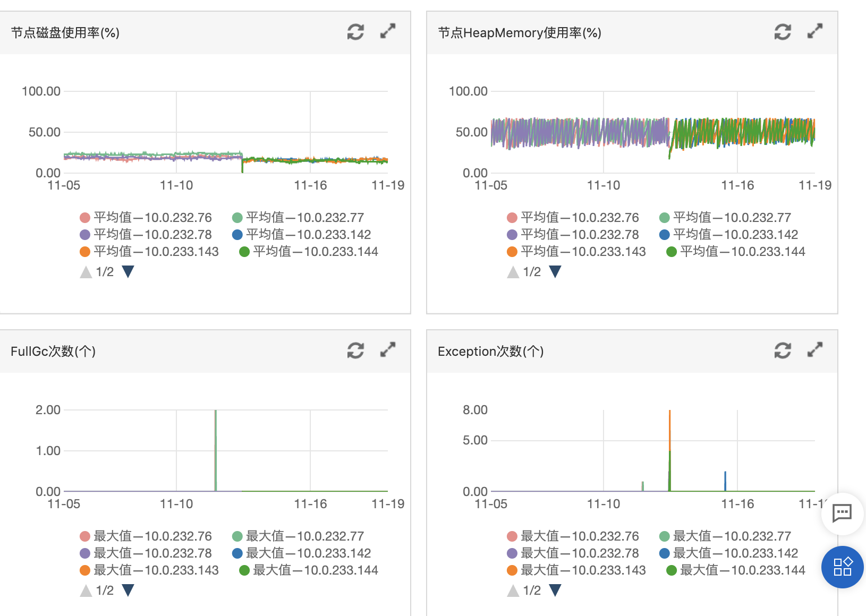Image resolution: width=866 pixels, height=616 pixels.
Task: Toggle 平均值—10.0.233.142 series in disk usage chart
Action: coord(301,235)
